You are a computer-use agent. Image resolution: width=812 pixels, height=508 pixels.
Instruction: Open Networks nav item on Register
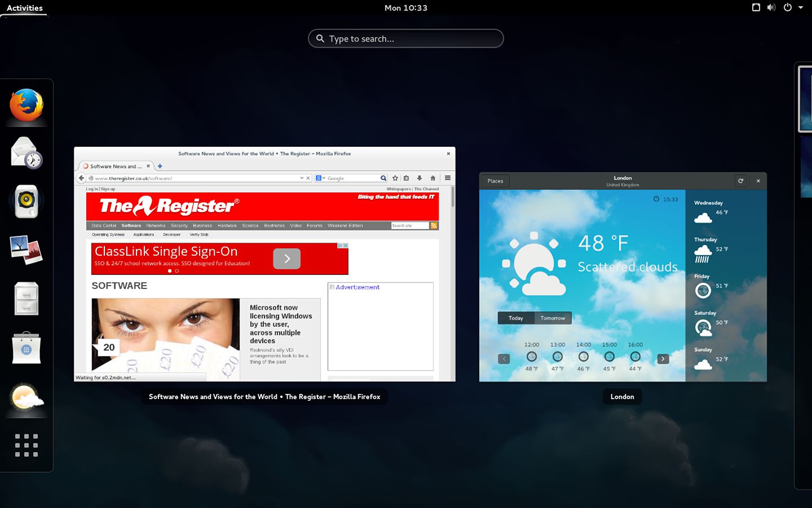156,225
